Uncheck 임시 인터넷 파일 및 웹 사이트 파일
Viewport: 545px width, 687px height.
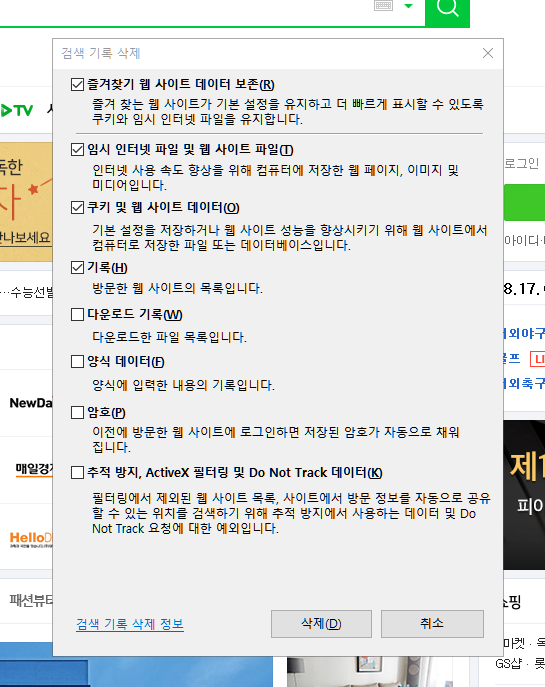(x=78, y=149)
